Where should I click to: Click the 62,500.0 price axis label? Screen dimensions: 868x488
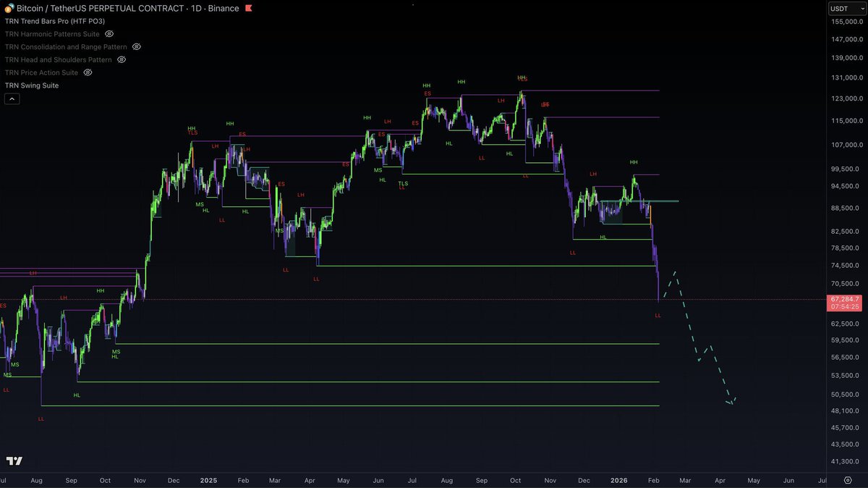tap(845, 322)
